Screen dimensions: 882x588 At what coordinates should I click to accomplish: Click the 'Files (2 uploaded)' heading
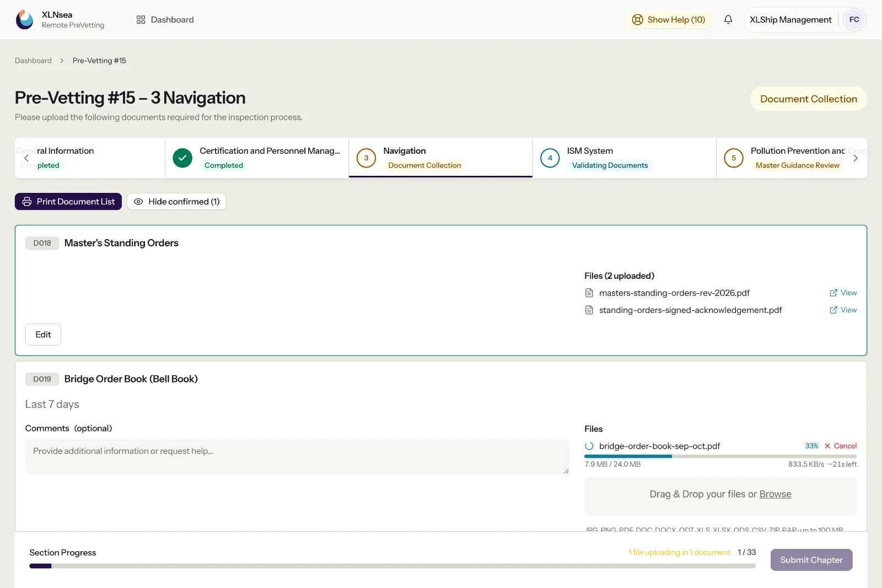(619, 276)
